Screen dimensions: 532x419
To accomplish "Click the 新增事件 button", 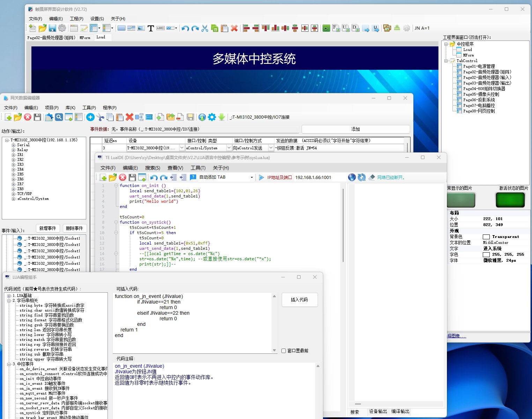I will tap(48, 228).
